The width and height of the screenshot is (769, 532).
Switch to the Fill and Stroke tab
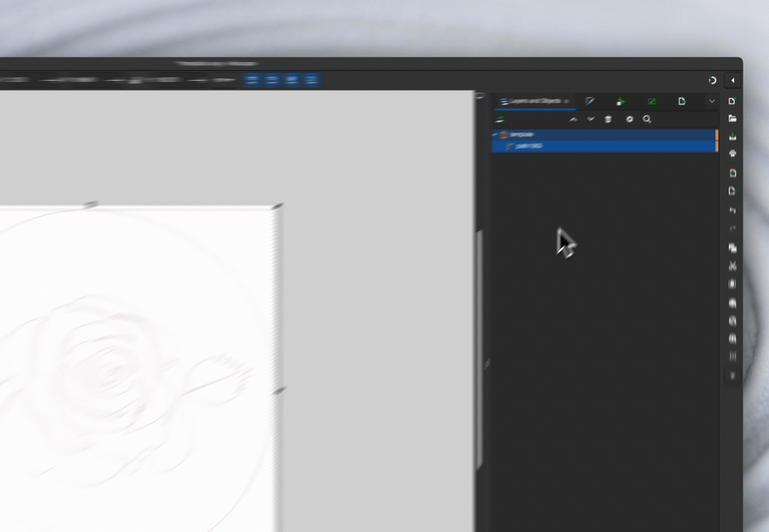click(x=590, y=101)
